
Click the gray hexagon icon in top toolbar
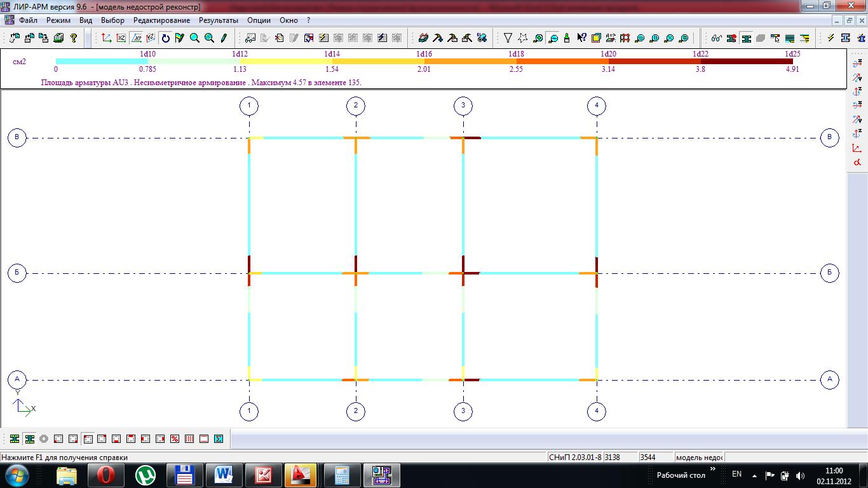[x=761, y=37]
